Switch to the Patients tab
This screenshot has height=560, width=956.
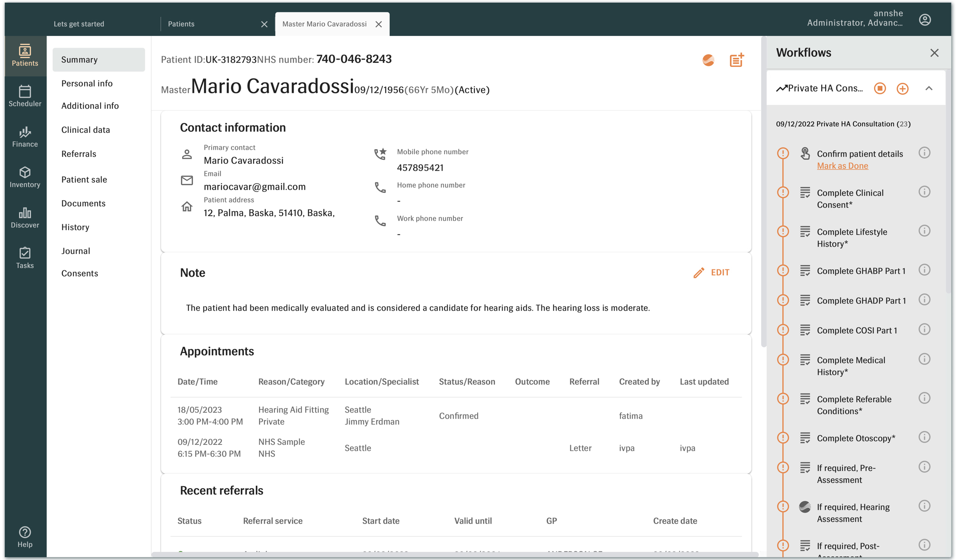181,24
